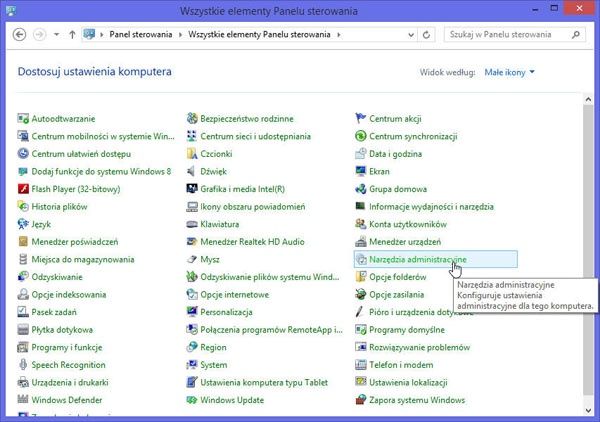This screenshot has height=422, width=600.
Task: Open the Speech Recognition microphone icon
Action: click(x=23, y=365)
